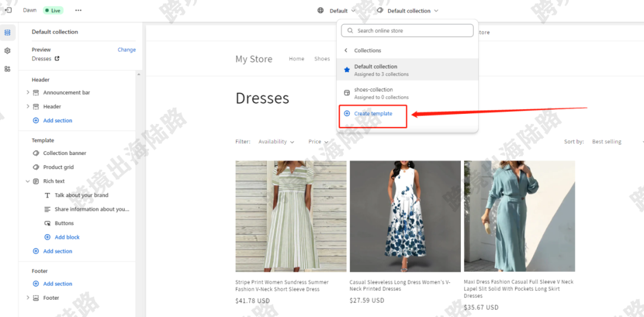Screen dimensions: 644x317
Task: Click plus icon of Header Add section
Action: pyautogui.click(x=36, y=121)
